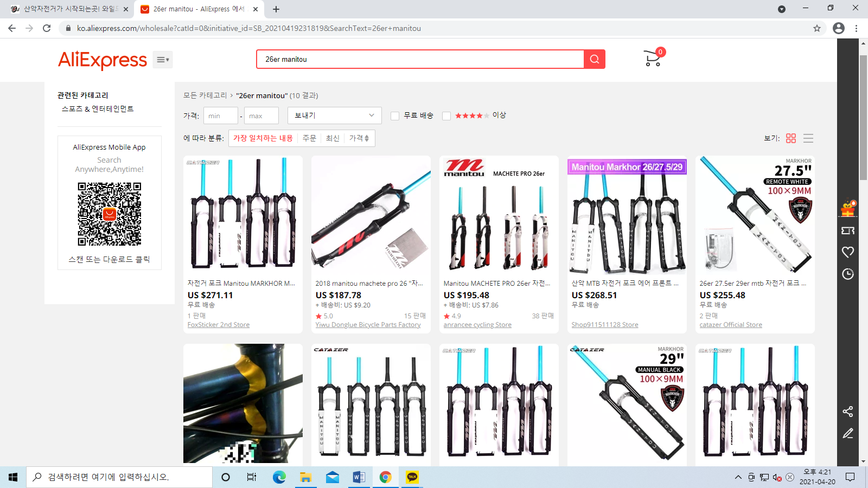
Task: Open KakaoTalk from the Windows taskbar
Action: 412,477
